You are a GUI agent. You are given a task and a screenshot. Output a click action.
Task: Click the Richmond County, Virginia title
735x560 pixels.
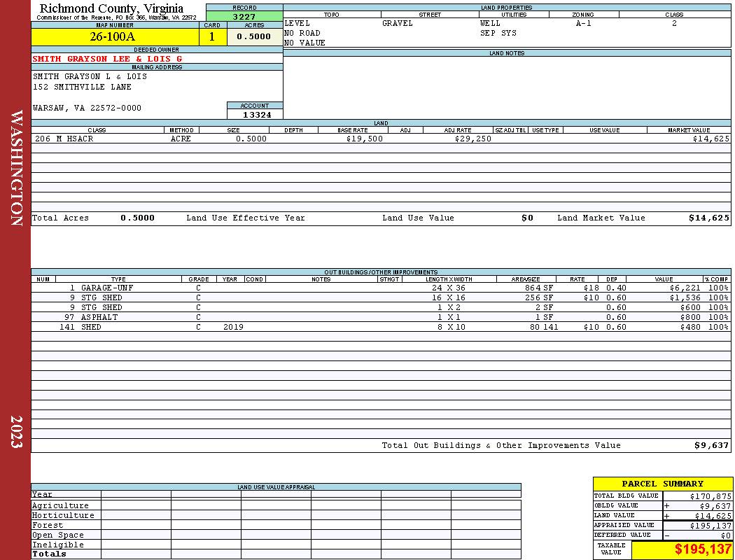111,8
